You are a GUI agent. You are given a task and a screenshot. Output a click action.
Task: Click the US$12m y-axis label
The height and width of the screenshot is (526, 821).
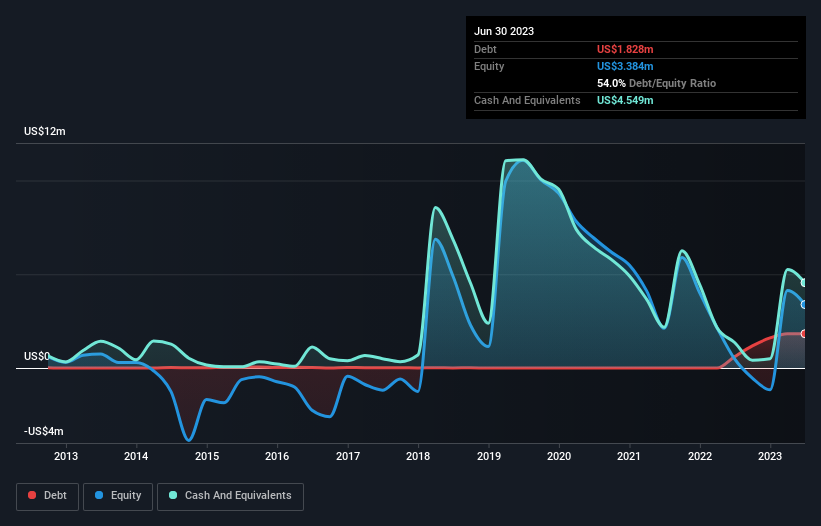click(x=45, y=131)
